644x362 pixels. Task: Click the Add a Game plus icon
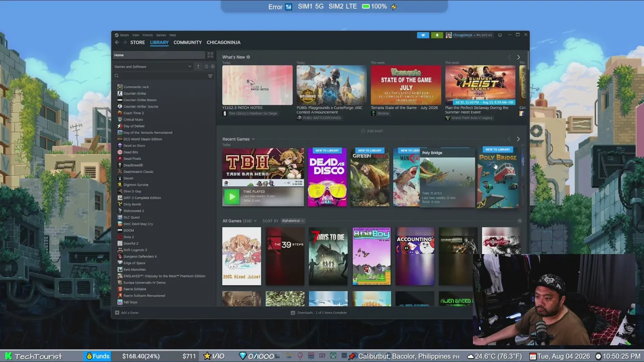117,313
